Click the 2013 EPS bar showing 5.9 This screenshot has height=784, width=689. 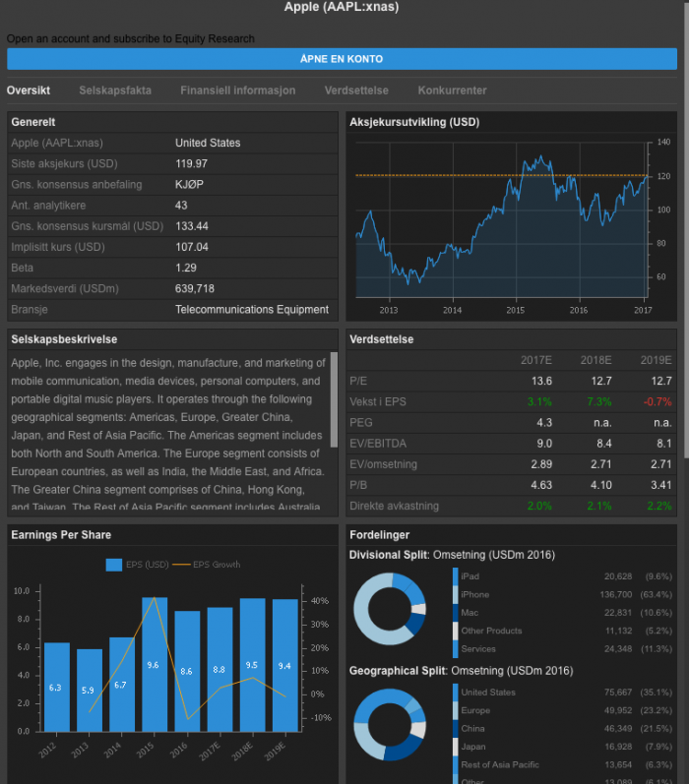tap(90, 691)
